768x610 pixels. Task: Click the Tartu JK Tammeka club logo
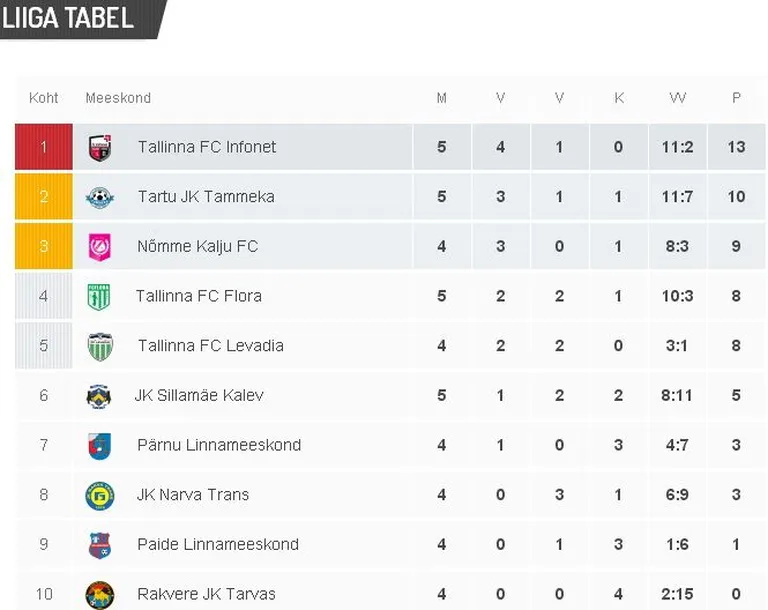[100, 197]
